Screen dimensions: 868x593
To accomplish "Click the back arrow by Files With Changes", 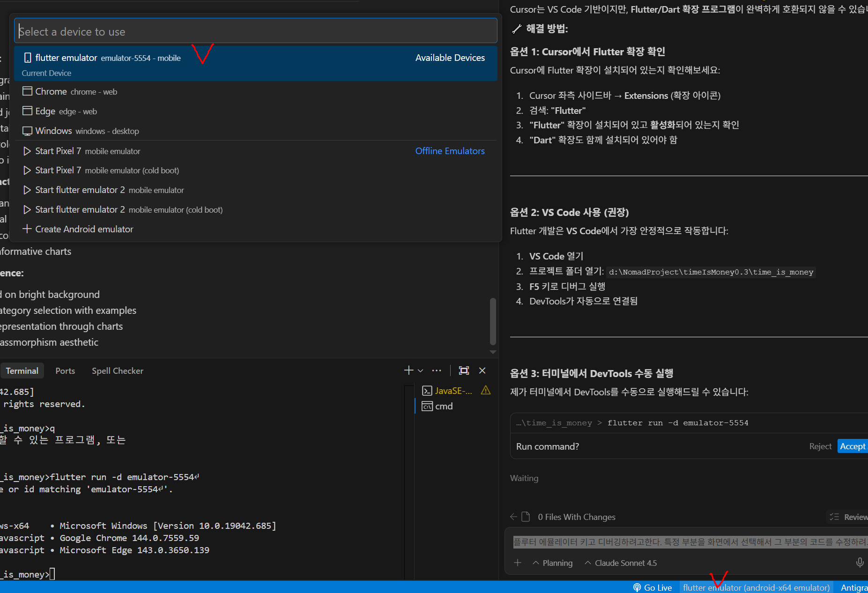I will (x=513, y=517).
